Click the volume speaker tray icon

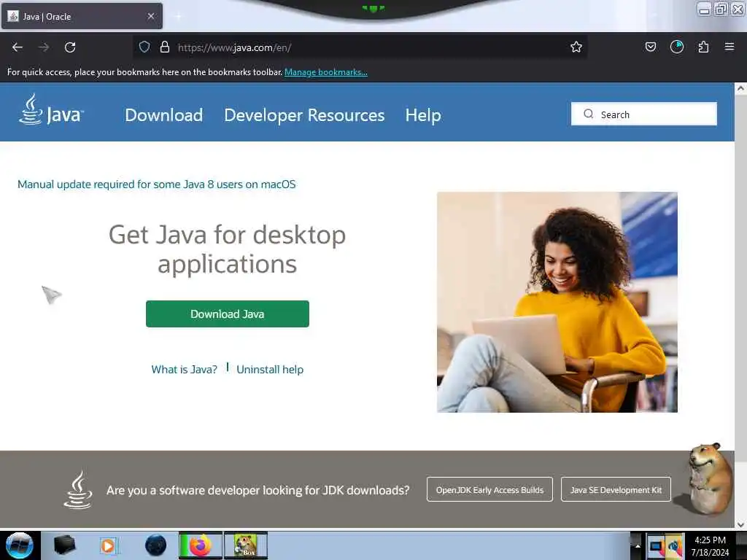click(x=675, y=545)
